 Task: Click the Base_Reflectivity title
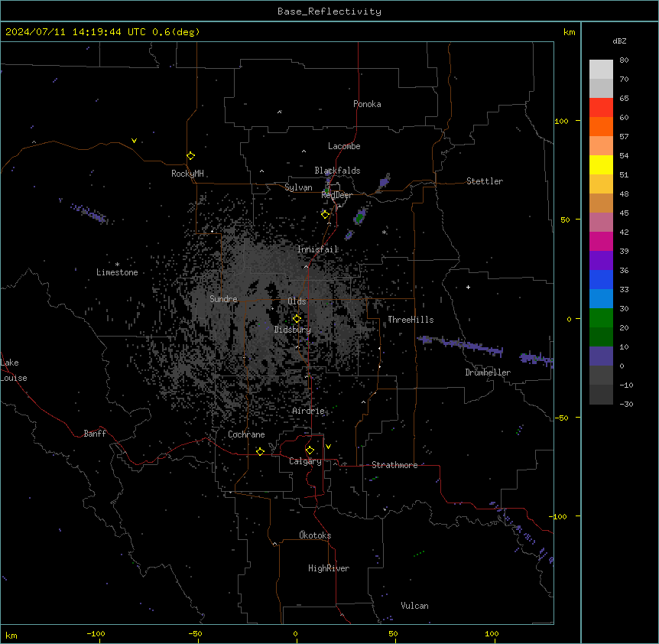(329, 11)
